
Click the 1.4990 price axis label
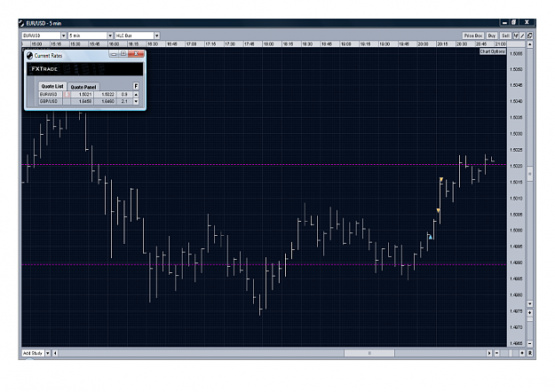click(x=516, y=263)
